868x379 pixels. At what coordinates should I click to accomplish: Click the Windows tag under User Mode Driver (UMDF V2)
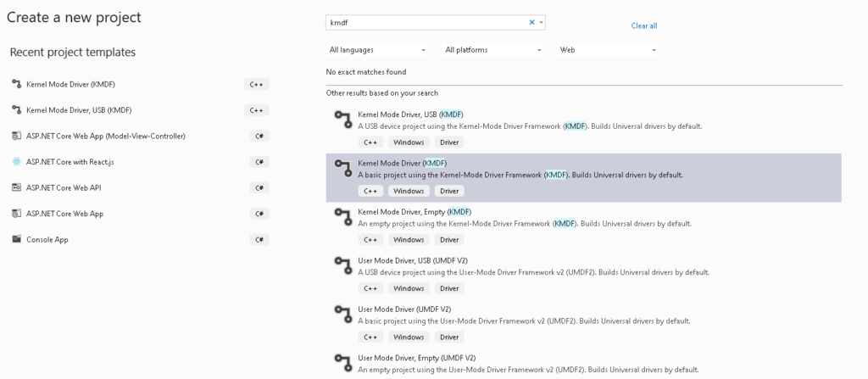point(409,337)
